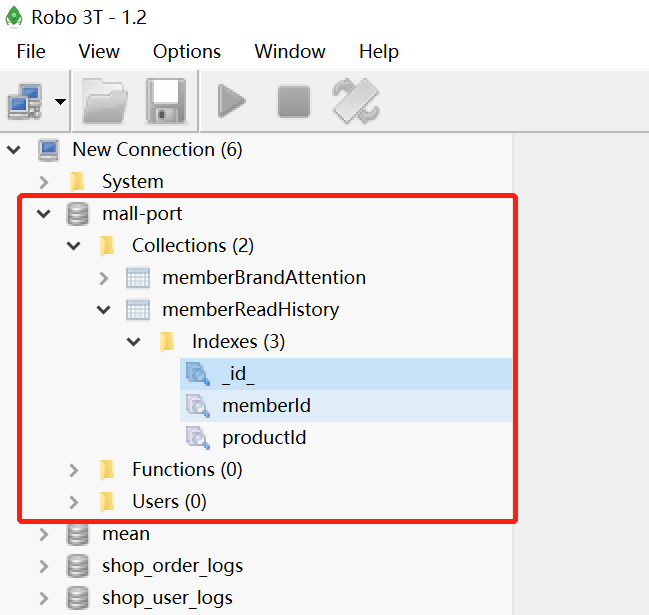649x615 pixels.
Task: Collapse the Collections (2) folder
Action: coord(74,246)
